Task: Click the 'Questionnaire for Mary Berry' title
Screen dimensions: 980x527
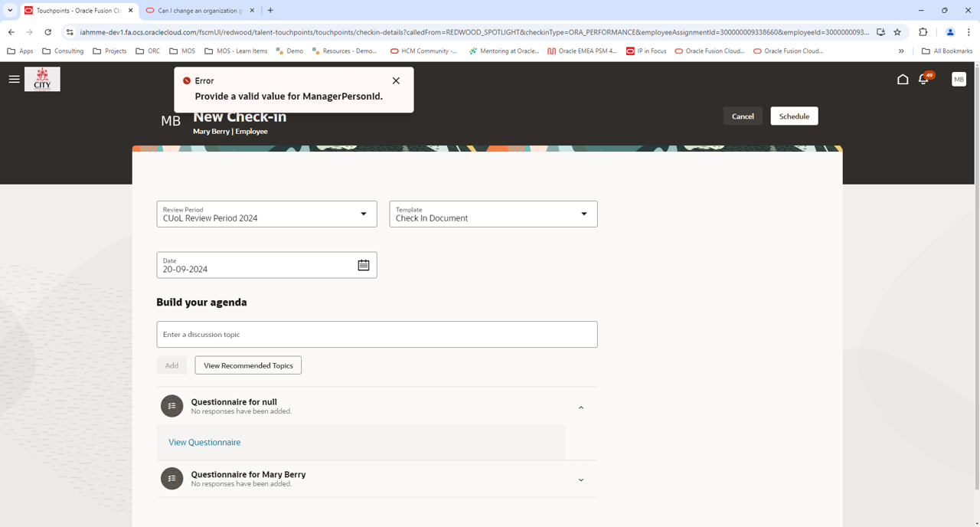Action: [248, 474]
